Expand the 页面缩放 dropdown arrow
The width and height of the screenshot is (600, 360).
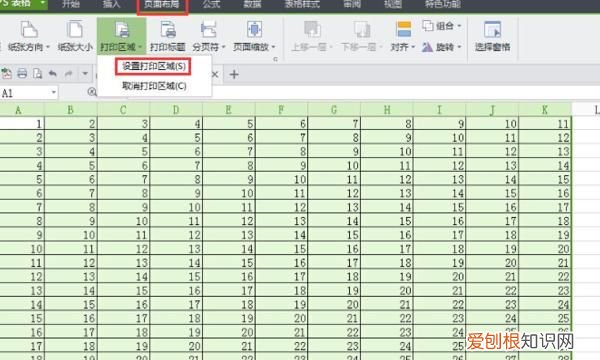pyautogui.click(x=273, y=47)
